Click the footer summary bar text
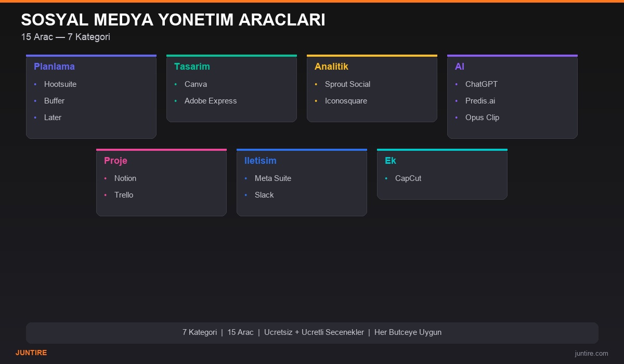Viewport: 624px width, 364px height. click(312, 332)
